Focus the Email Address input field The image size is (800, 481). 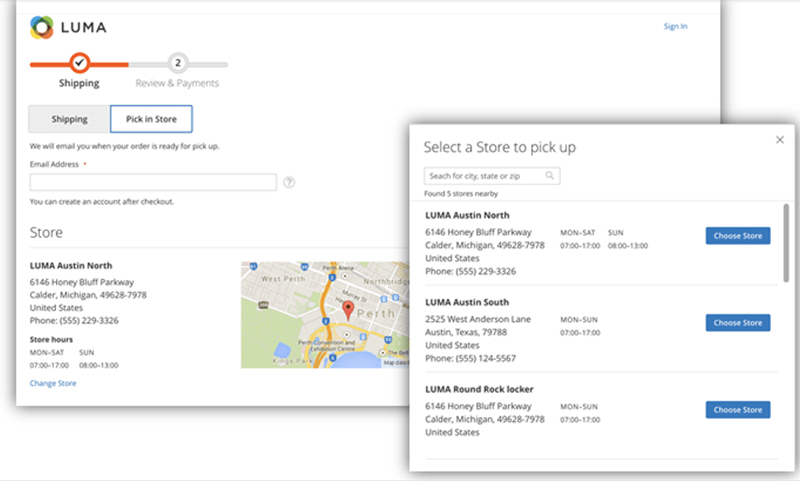[x=153, y=182]
